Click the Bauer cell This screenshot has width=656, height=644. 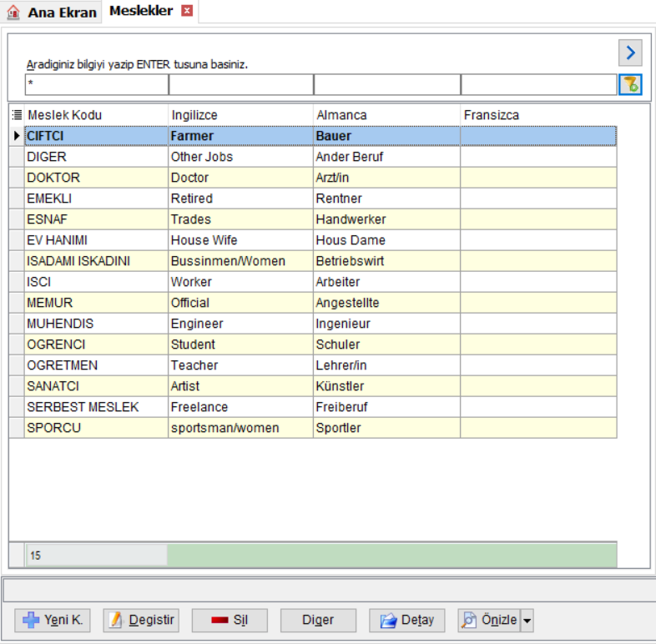(387, 136)
